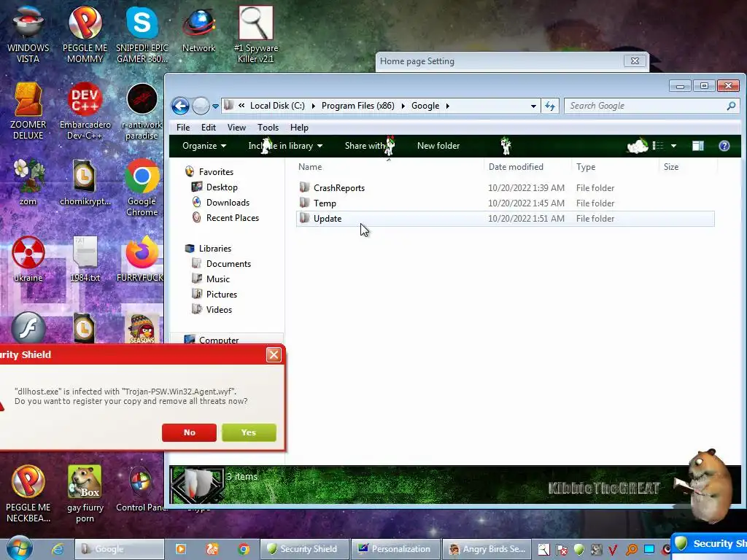The height and width of the screenshot is (560, 747).
Task: Close the Security Shield alert dialog
Action: pyautogui.click(x=274, y=355)
